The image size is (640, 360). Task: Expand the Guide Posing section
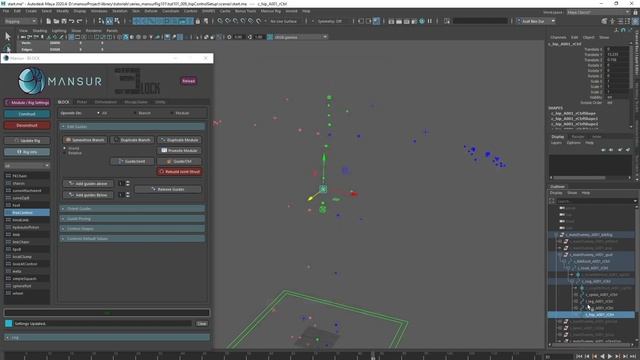pos(132,219)
